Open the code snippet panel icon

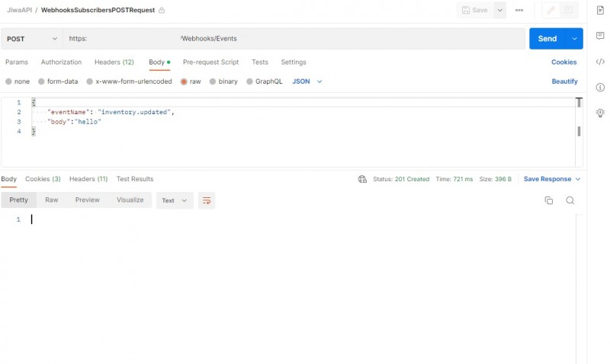(x=600, y=62)
